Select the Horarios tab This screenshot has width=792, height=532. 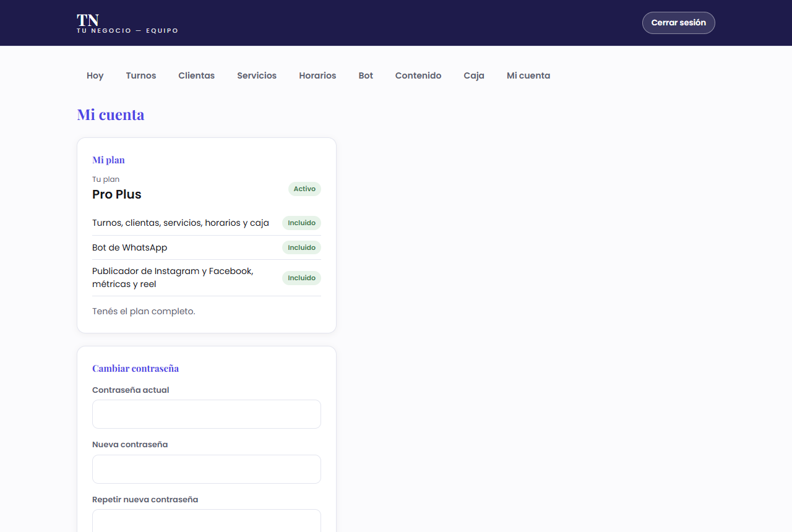(x=317, y=75)
